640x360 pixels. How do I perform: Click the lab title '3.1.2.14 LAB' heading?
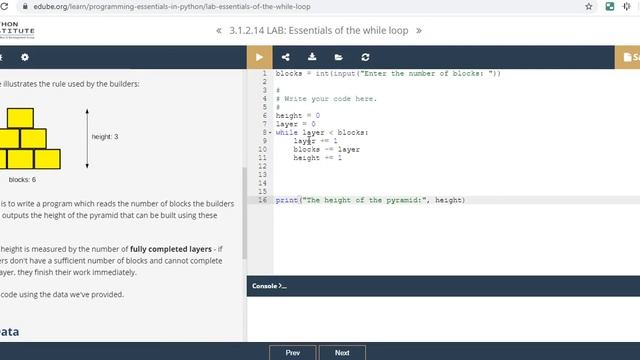pyautogui.click(x=319, y=31)
